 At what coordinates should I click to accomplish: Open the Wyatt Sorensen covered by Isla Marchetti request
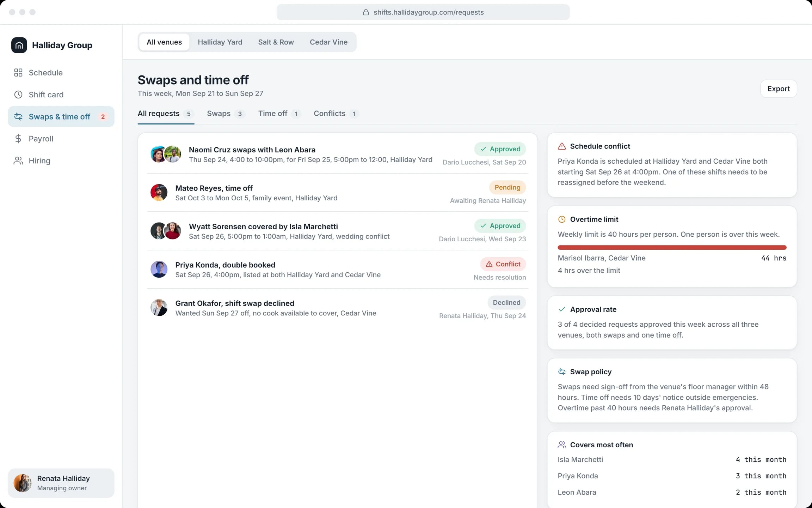point(338,231)
